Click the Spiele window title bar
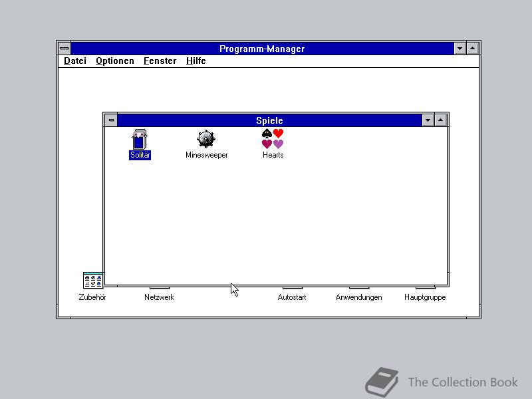Screen dimensions: 532x399 [x=269, y=120]
